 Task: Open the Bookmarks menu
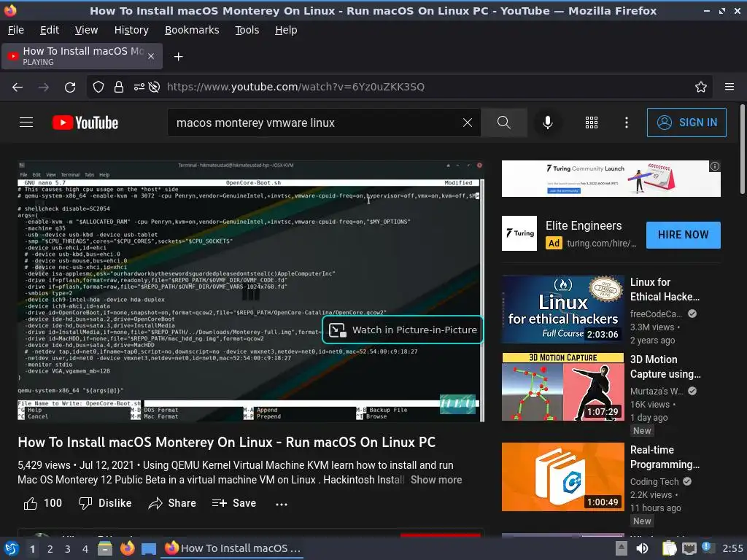tap(192, 30)
